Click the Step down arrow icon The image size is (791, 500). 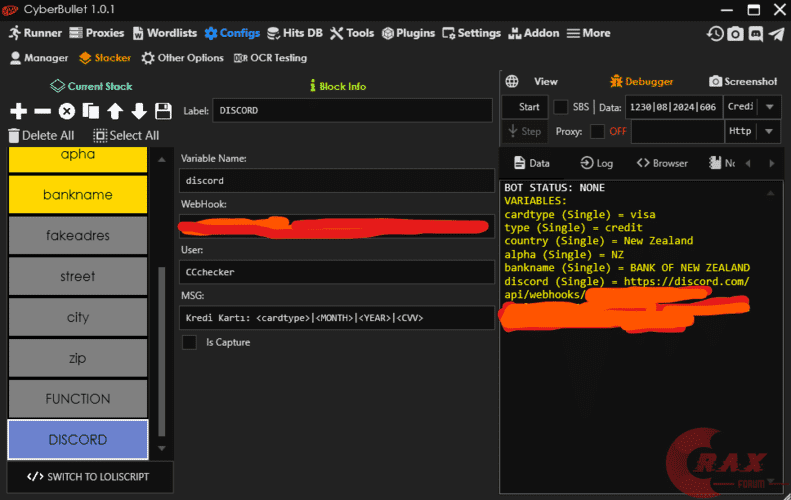pos(513,131)
